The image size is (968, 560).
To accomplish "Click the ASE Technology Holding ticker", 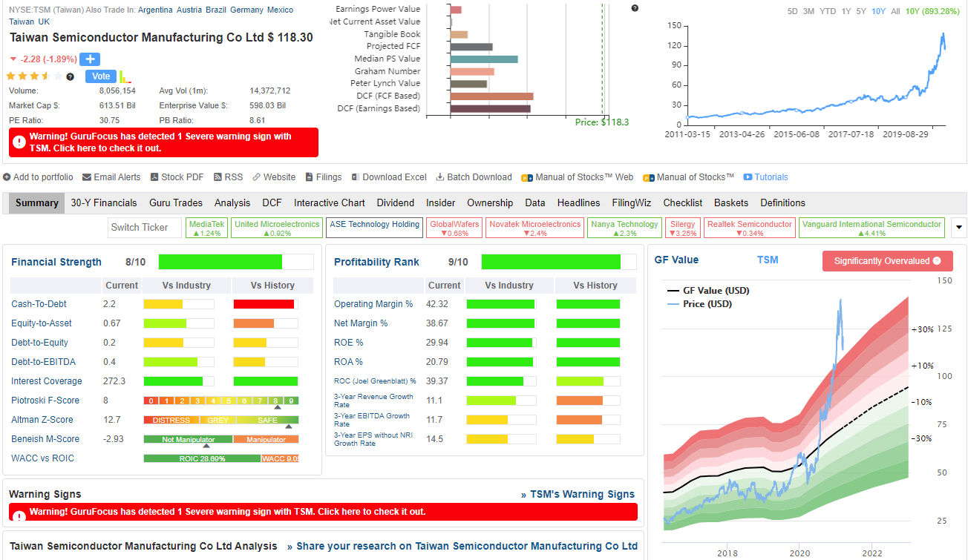I will [375, 228].
